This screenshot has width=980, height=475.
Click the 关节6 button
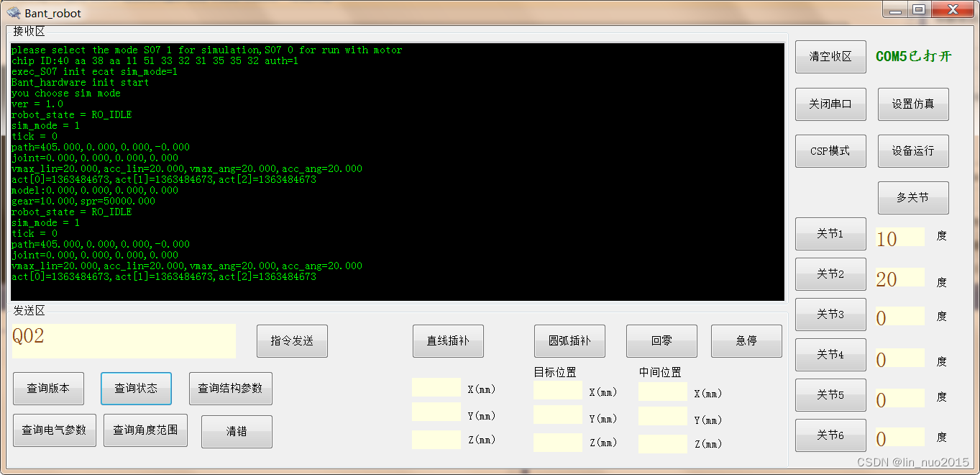tap(830, 435)
